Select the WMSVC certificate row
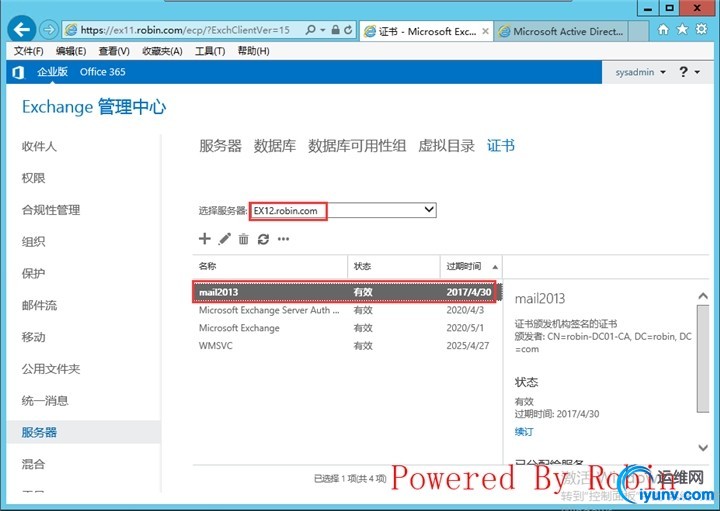This screenshot has height=511, width=720. (344, 346)
